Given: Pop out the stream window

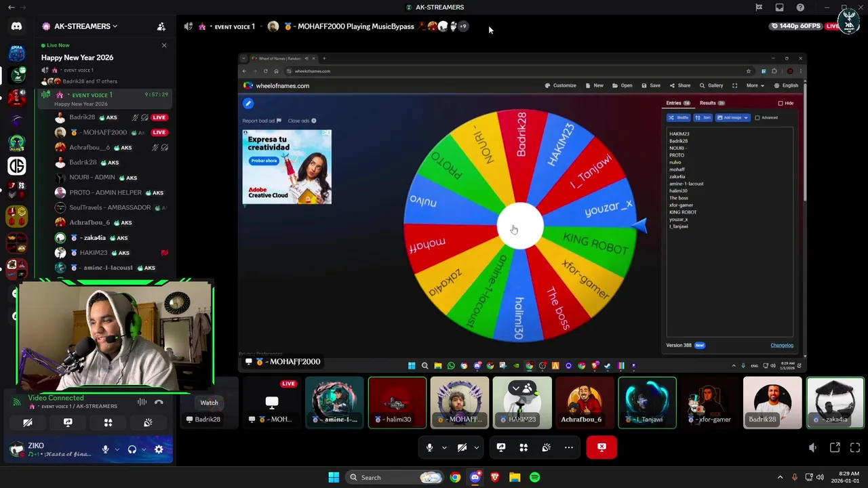Looking at the screenshot, I should [835, 447].
